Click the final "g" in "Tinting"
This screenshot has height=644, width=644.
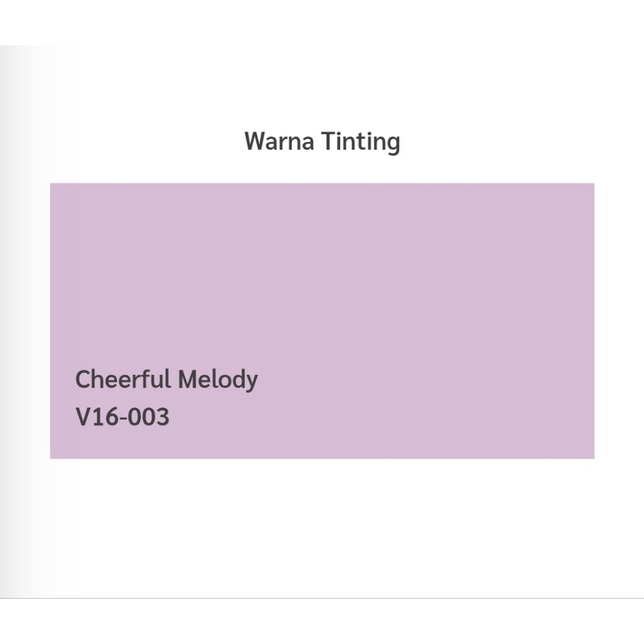pos(392,143)
